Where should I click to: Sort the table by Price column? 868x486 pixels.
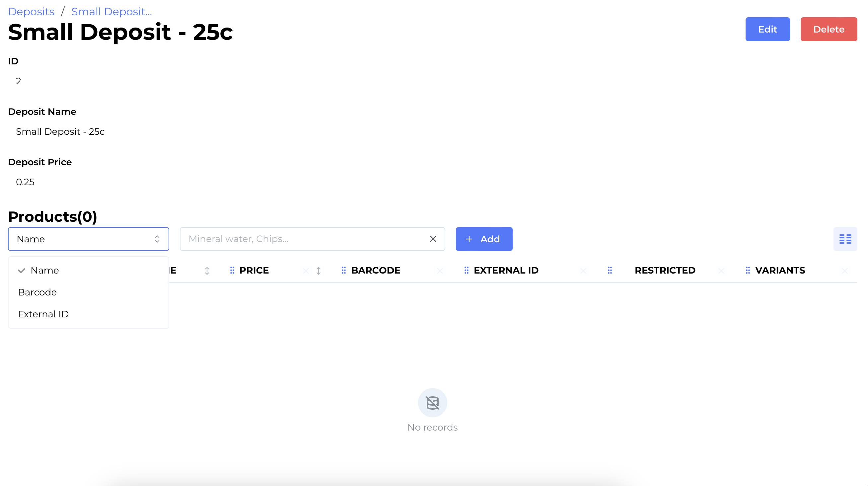pos(319,271)
